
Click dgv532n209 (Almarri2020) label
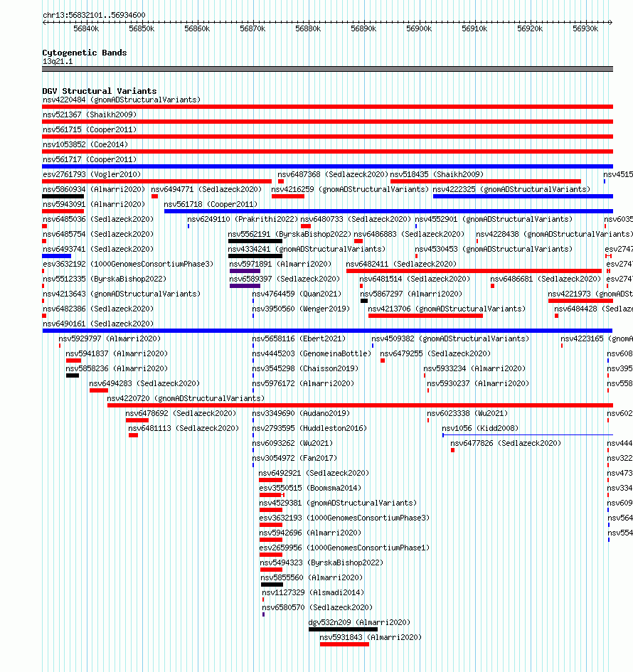click(x=359, y=622)
